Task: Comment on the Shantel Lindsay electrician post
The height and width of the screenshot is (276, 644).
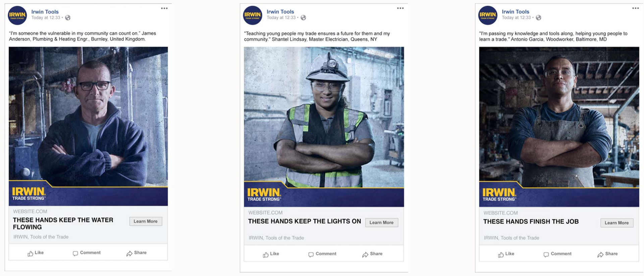Action: pos(322,254)
